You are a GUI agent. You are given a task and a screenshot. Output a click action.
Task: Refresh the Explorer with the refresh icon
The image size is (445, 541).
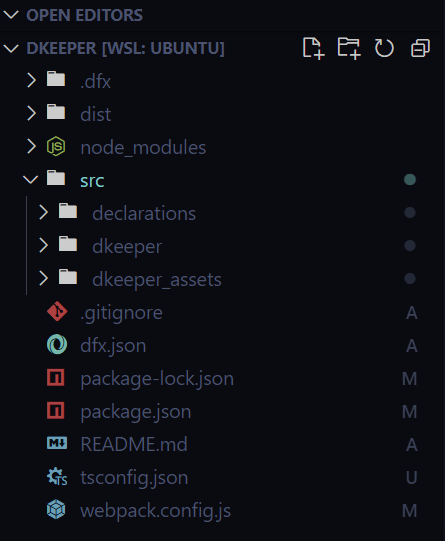[x=384, y=48]
